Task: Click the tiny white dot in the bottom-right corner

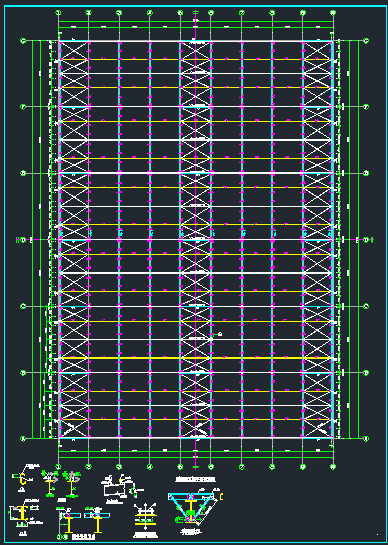Action: tap(377, 534)
